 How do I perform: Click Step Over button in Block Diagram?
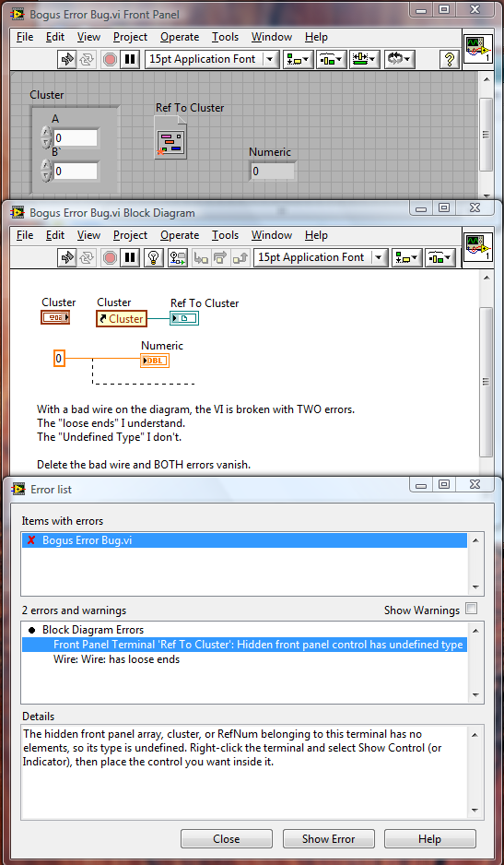pos(220,257)
